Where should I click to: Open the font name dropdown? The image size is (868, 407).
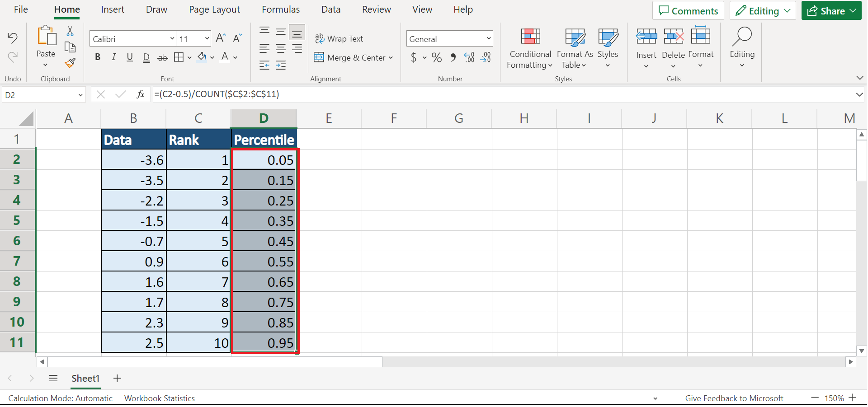tap(172, 38)
